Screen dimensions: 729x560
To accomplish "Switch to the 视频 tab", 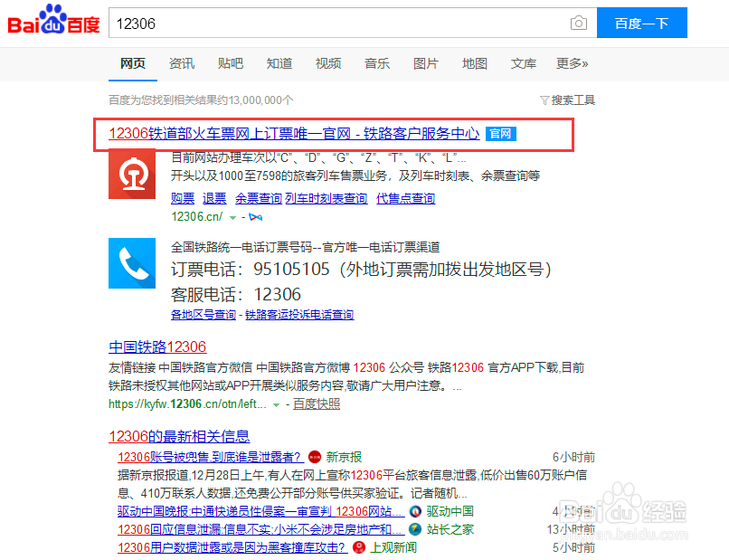I will point(328,63).
